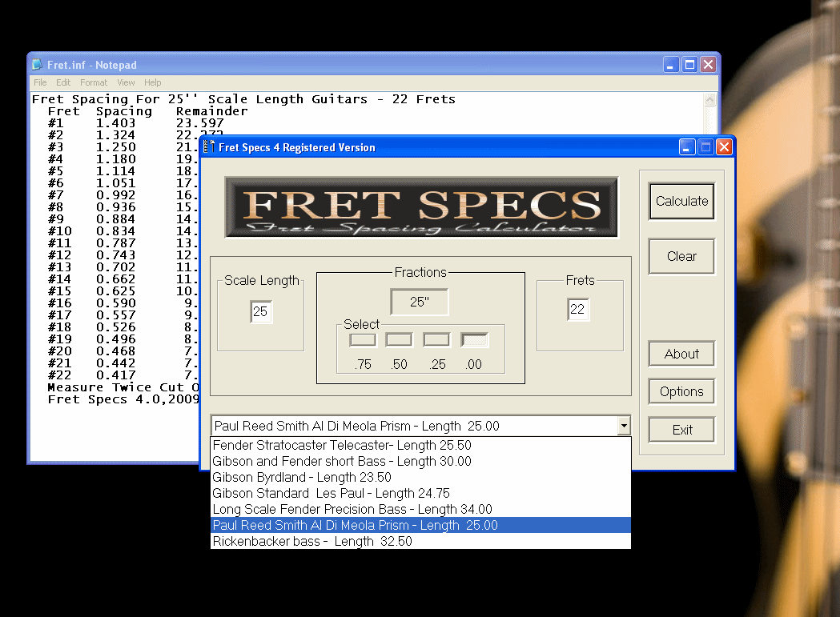Choose highlighted Paul Reed Smith list entry

[420, 526]
